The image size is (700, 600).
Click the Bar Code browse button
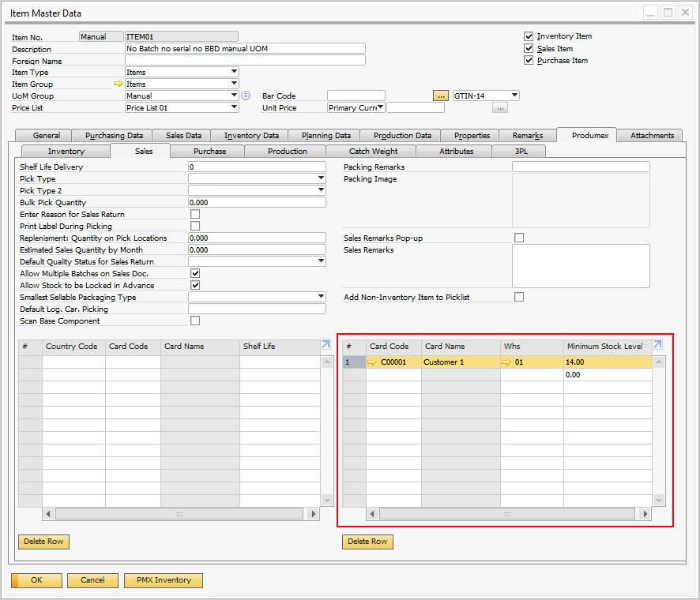[441, 96]
